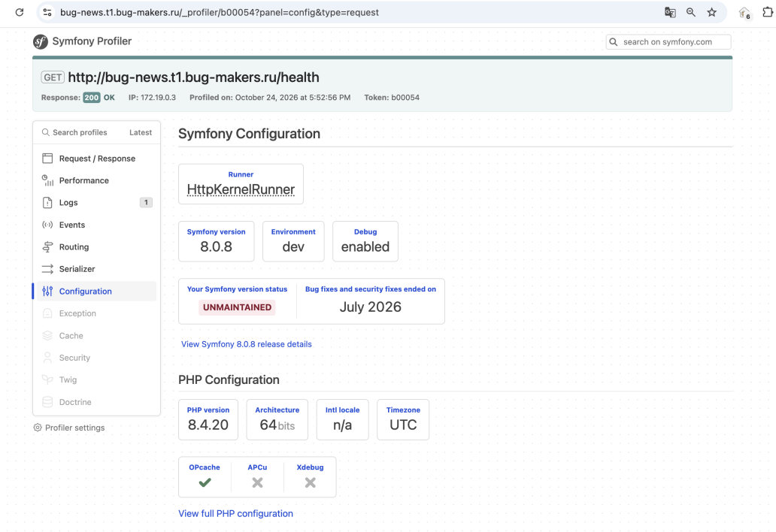
Task: Click the Exception panel icon
Action: pyautogui.click(x=47, y=313)
